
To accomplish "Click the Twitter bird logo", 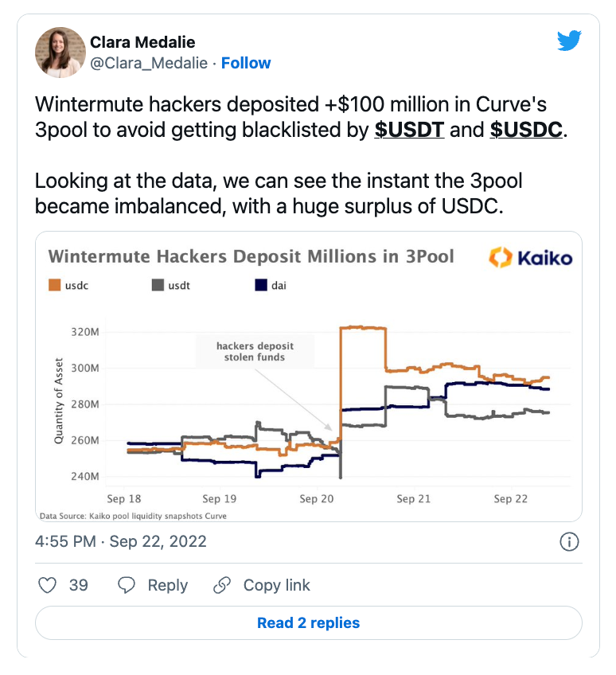I will 569,41.
